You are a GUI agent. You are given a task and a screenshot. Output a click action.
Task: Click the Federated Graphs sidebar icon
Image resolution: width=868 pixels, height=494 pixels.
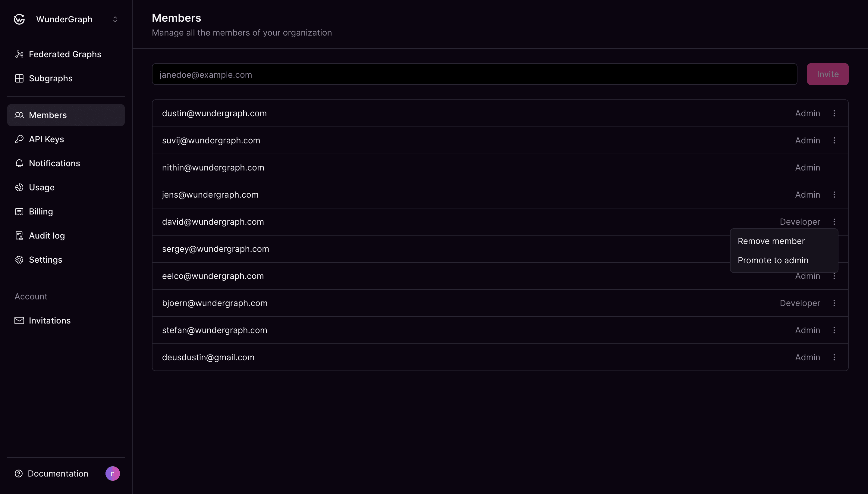tap(18, 54)
